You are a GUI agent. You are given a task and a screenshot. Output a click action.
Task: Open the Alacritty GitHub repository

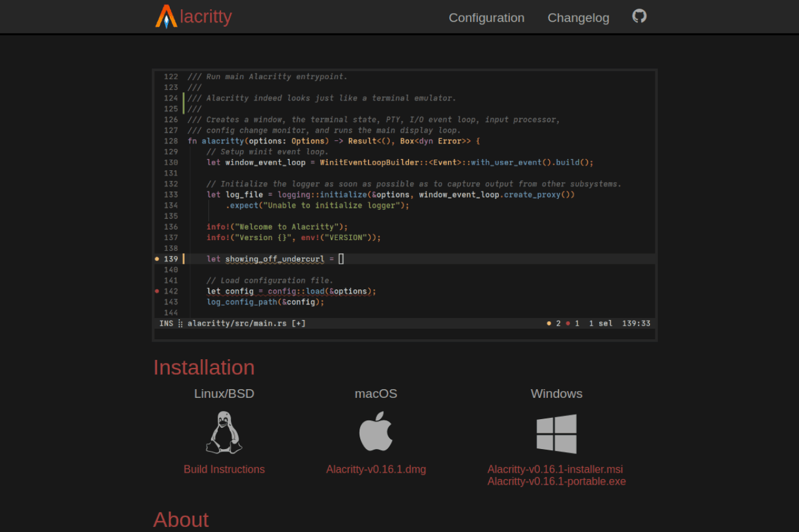coord(639,15)
